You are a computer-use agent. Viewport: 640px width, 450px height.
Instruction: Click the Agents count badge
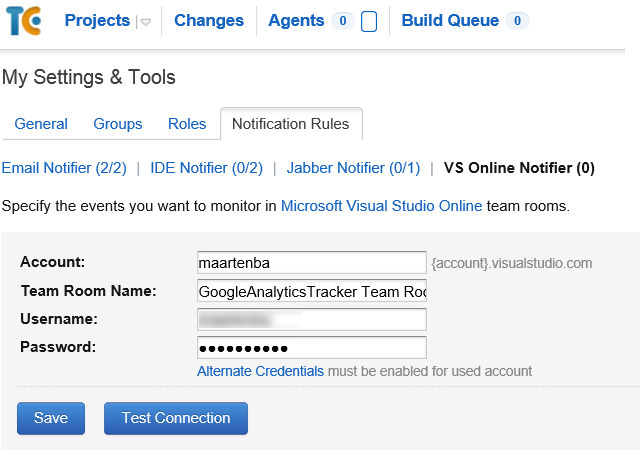[343, 21]
